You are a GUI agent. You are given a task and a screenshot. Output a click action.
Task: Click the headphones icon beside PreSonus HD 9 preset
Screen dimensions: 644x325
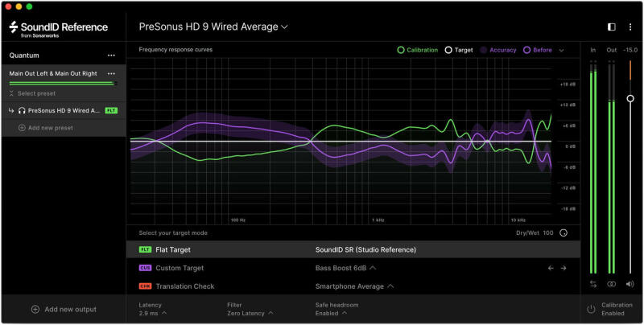[23, 111]
